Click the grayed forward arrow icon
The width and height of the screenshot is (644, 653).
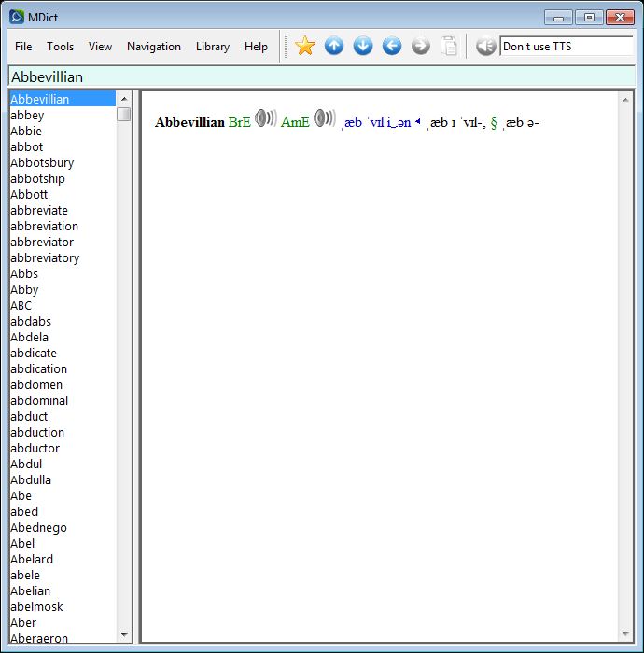(421, 46)
